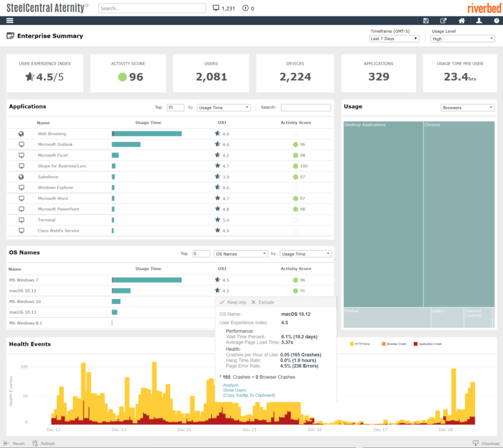Image resolution: width=503 pixels, height=448 pixels.
Task: Click the Applications Search field
Action: 306,107
